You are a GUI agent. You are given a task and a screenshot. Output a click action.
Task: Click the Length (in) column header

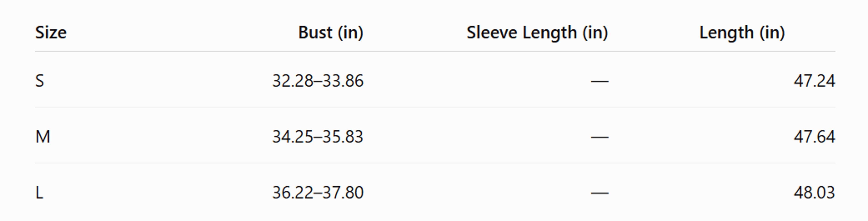(x=742, y=33)
